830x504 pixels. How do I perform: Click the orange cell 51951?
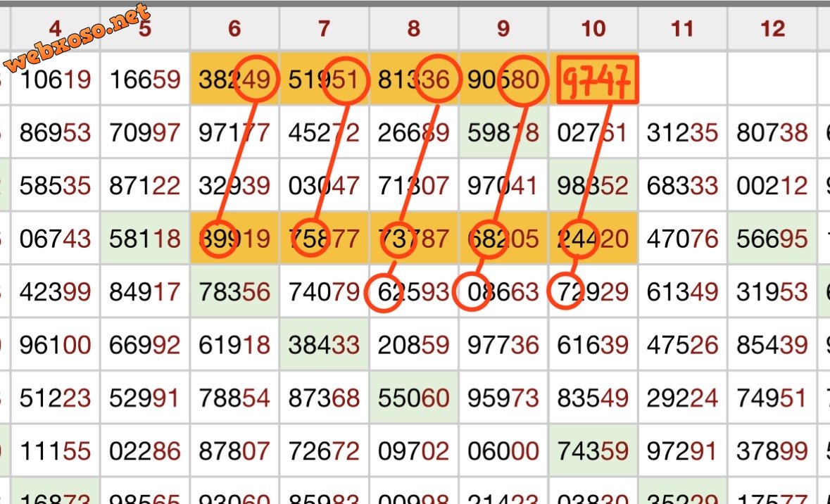[x=324, y=80]
